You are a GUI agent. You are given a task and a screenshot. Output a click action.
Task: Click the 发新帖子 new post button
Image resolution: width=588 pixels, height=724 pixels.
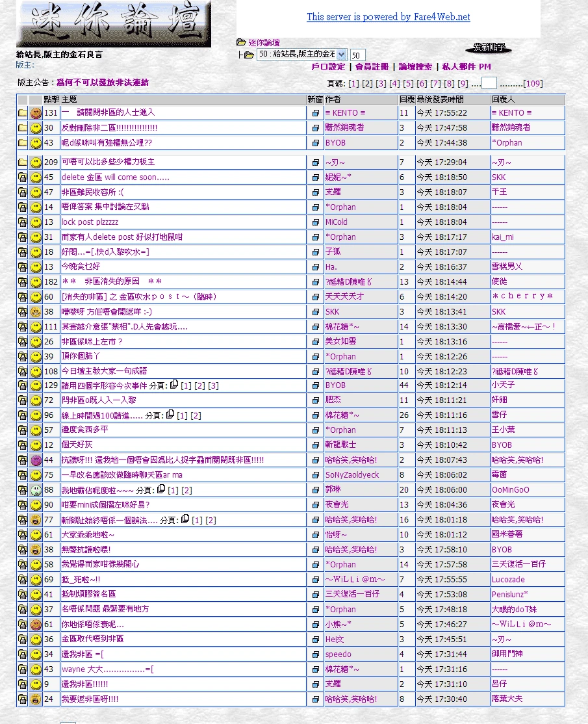489,47
